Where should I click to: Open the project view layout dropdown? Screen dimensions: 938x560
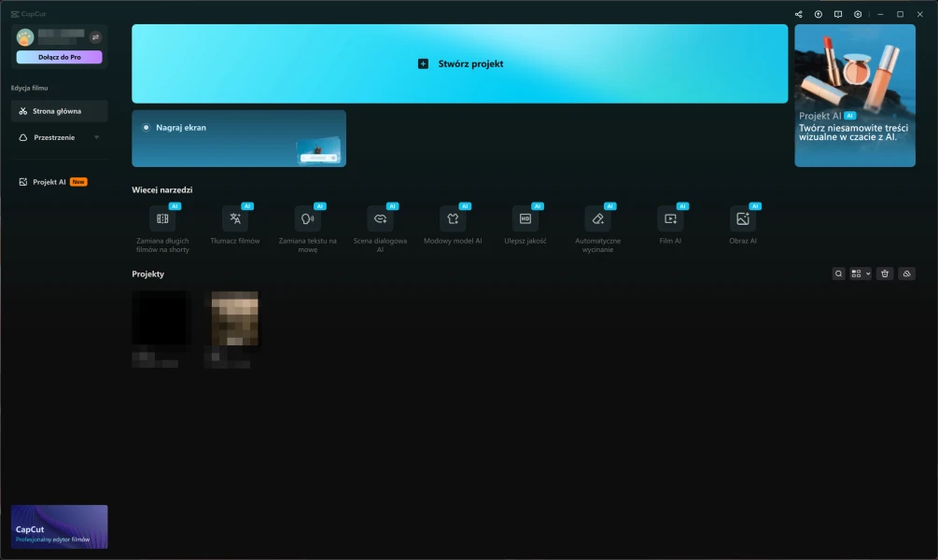click(861, 273)
